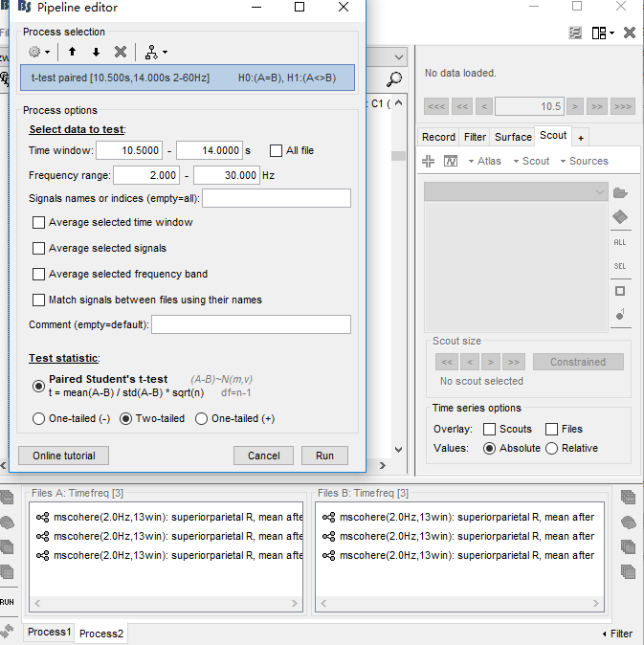Step forward time with >> button
Viewport: 644px width, 645px height.
click(x=597, y=106)
